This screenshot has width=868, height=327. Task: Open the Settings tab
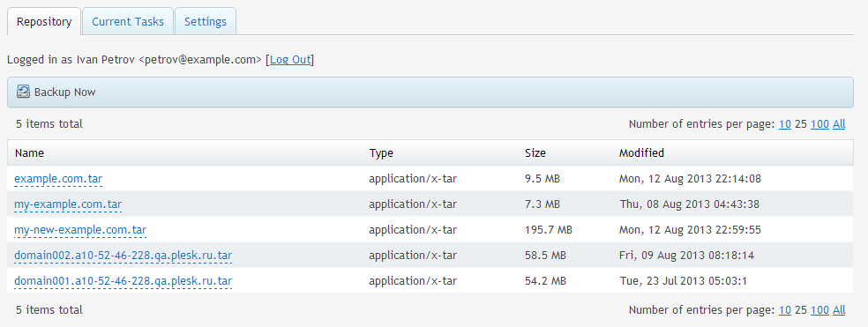coord(206,21)
